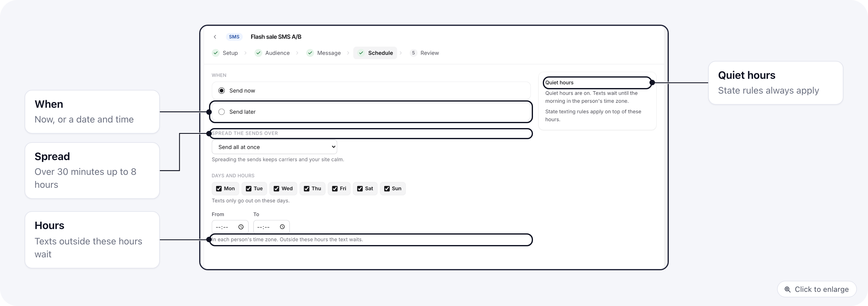The height and width of the screenshot is (306, 868).
Task: Disable the Fri day checkbox
Action: pos(335,189)
